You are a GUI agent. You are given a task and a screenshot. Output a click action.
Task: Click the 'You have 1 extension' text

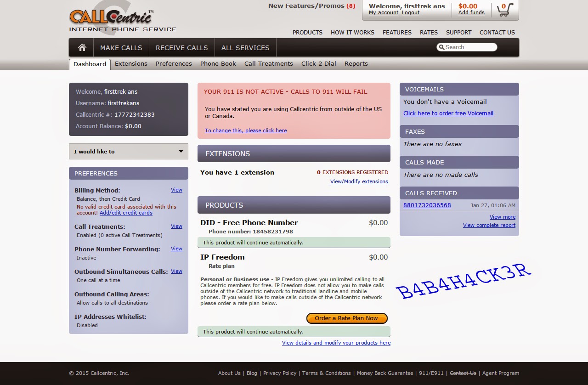point(237,172)
